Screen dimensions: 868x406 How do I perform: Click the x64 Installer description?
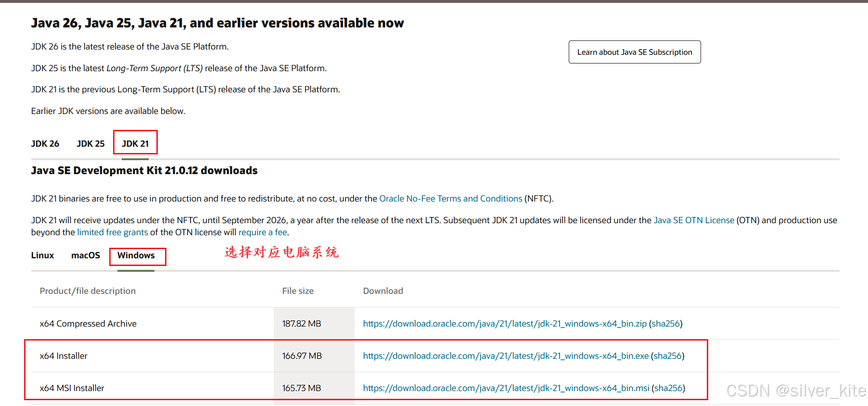(64, 356)
